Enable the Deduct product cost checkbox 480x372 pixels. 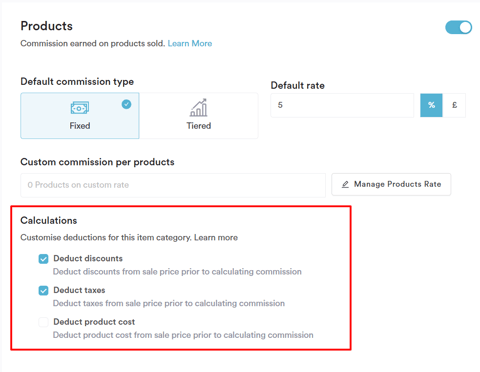click(x=43, y=322)
